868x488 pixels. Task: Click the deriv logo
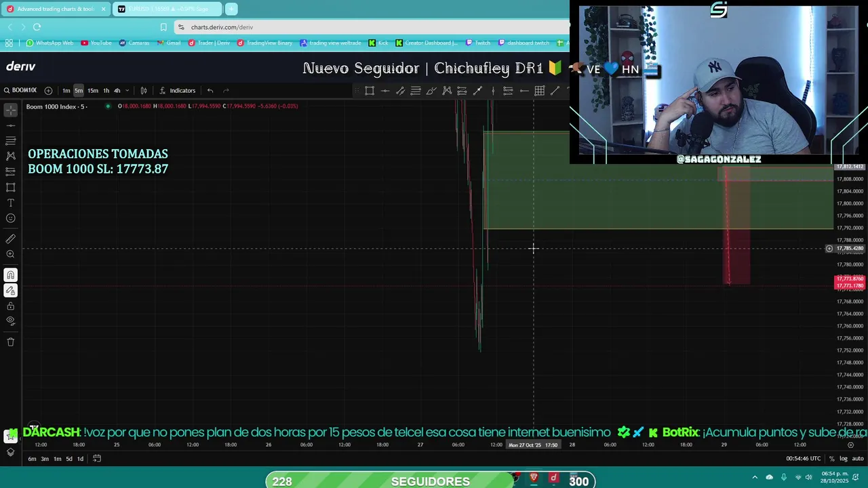20,66
